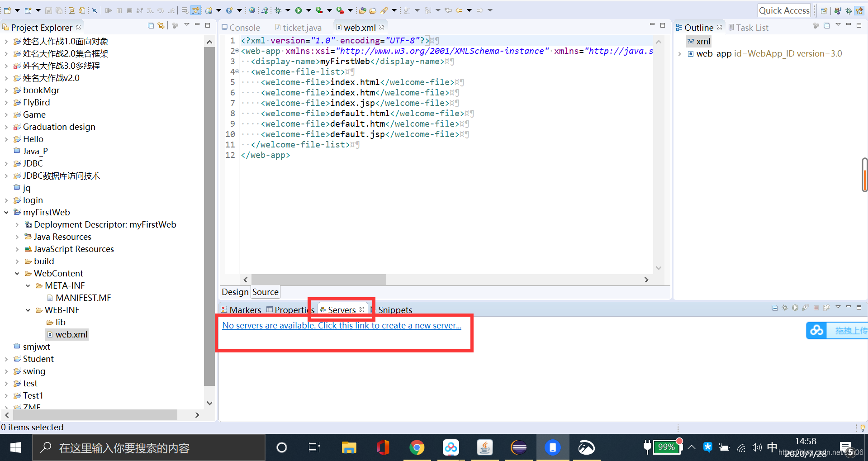Click the Debug server icon in Servers view
This screenshot has height=461, width=868.
click(x=785, y=308)
